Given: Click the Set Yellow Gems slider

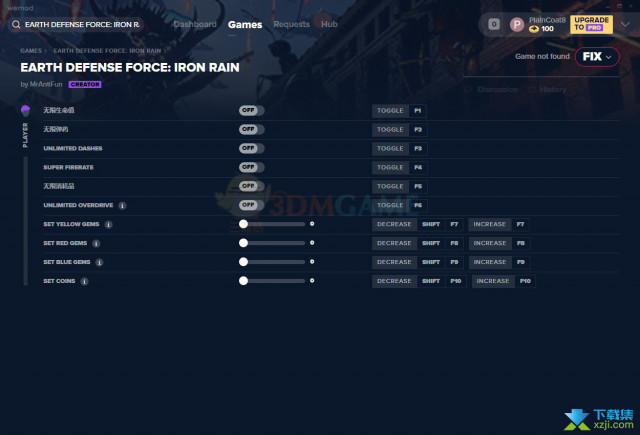Looking at the screenshot, I should [274, 224].
